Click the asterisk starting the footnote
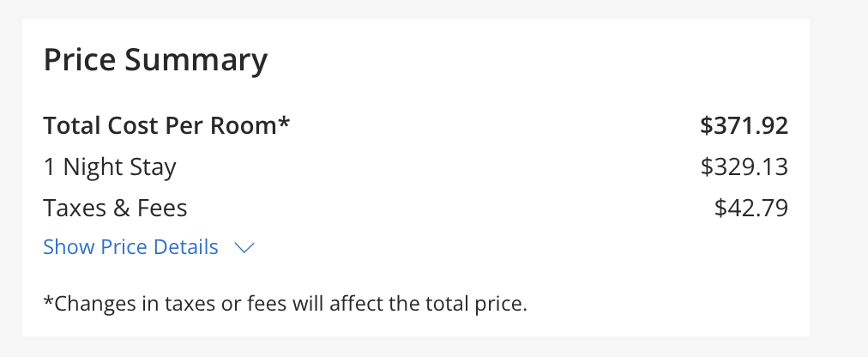Screen dimensions: 868x357 tap(48, 300)
